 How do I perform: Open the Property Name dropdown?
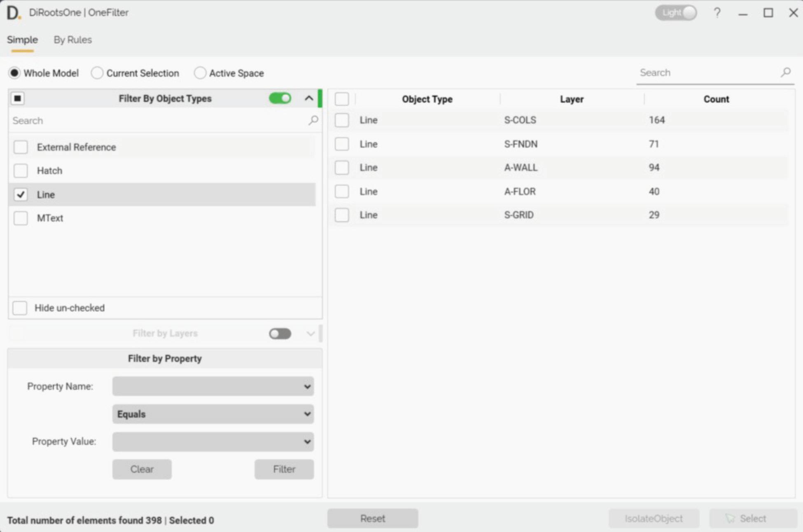(213, 386)
